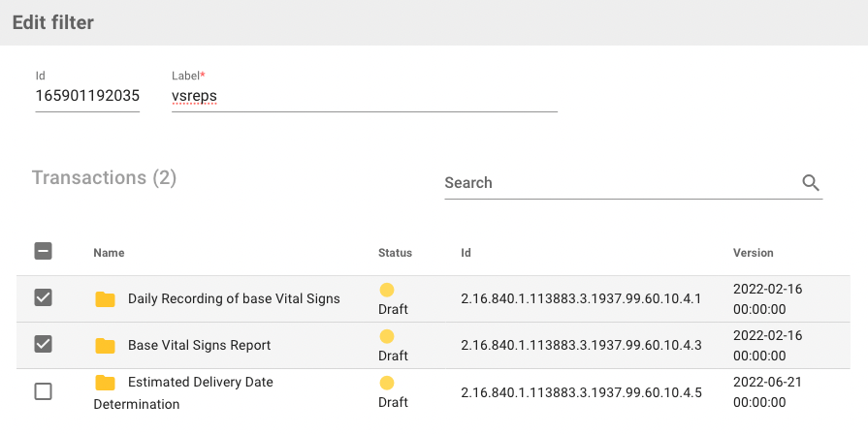Click folder icon for Estimated Delivery Date
The height and width of the screenshot is (434, 868).
point(105,383)
